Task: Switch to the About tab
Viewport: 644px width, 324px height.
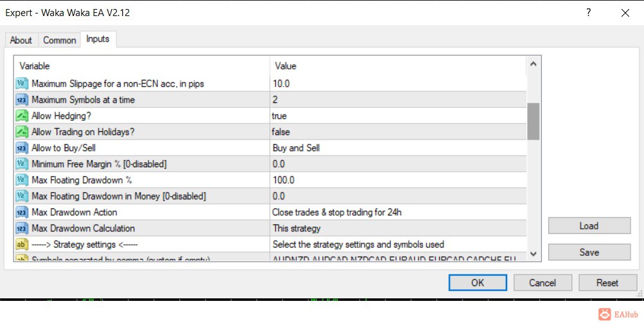Action: tap(21, 40)
